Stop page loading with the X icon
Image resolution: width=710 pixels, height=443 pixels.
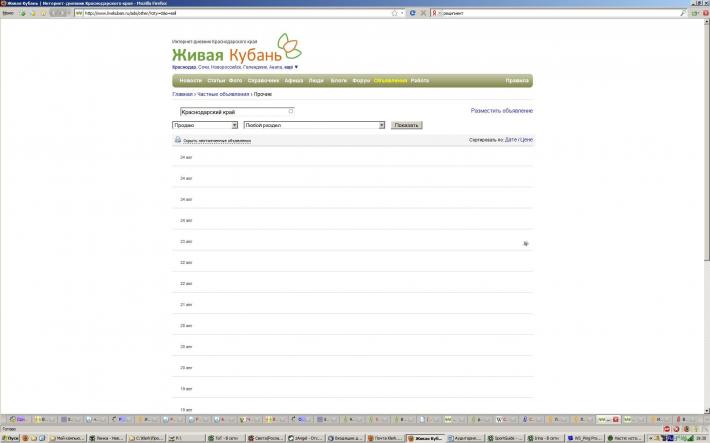423,13
